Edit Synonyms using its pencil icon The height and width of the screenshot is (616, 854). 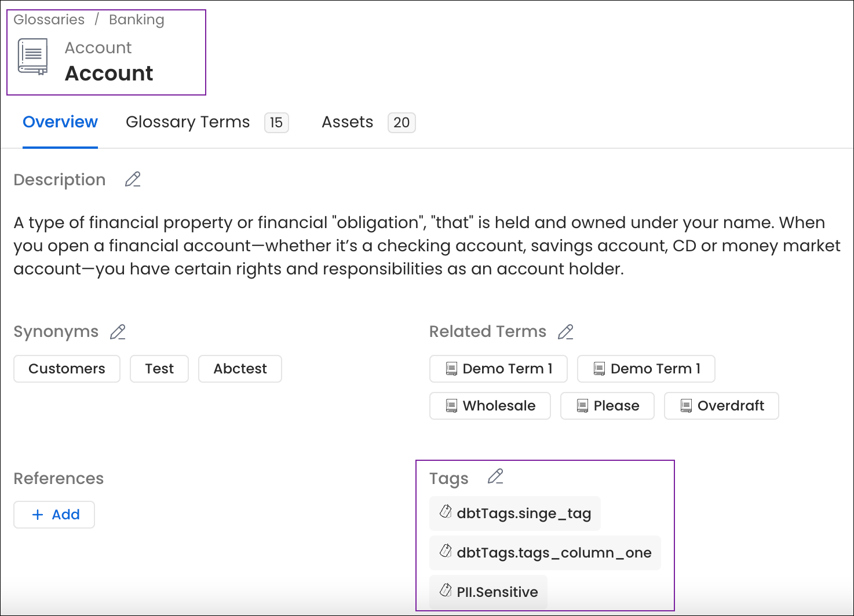coord(118,332)
